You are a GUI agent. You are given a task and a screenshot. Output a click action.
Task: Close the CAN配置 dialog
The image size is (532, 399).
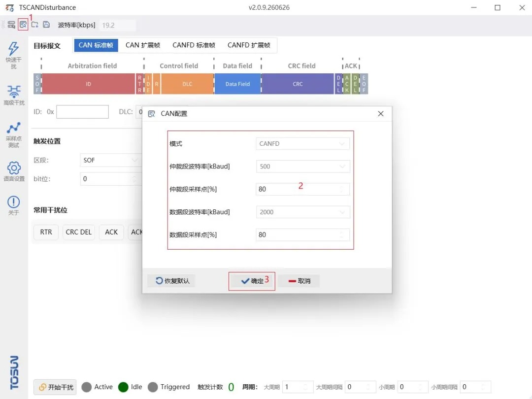(381, 114)
